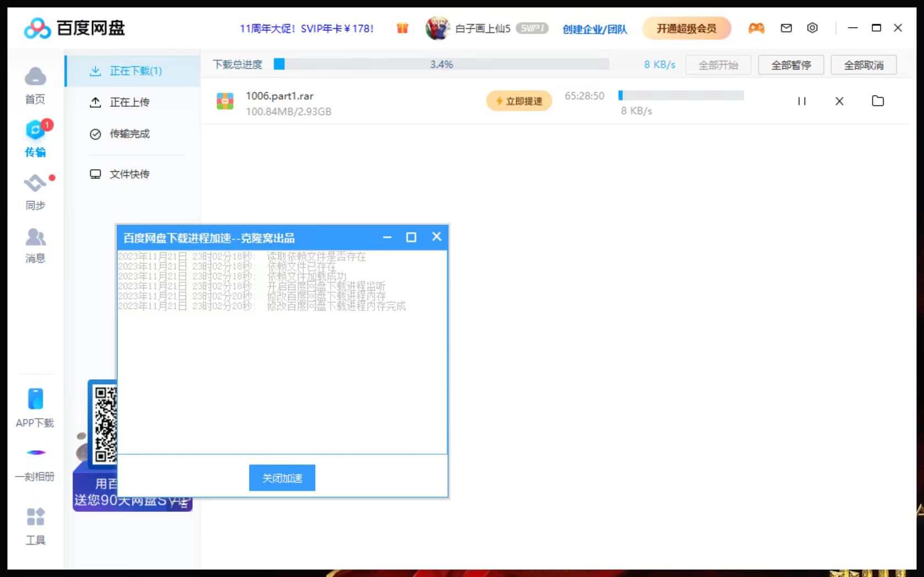Screen dimensions: 924x577
Task: Click the 立即提速 speed-up button
Action: (x=518, y=101)
